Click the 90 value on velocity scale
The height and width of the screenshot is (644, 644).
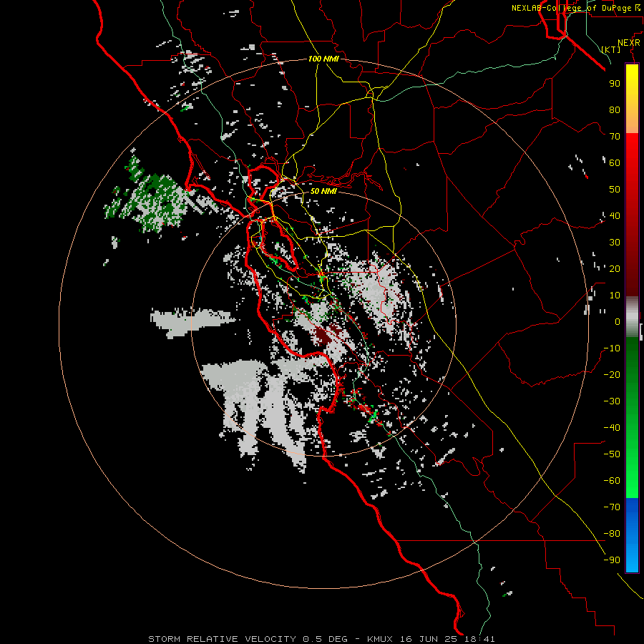[x=615, y=84]
